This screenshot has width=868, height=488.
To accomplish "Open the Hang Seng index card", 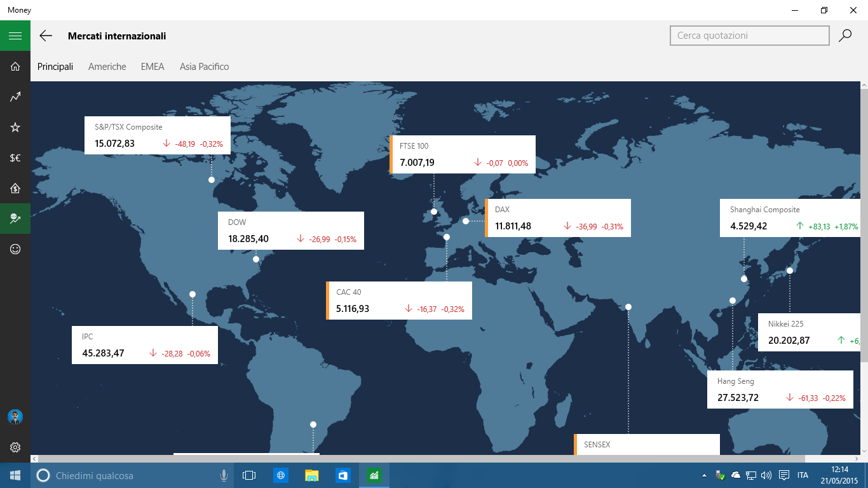I will tap(780, 390).
